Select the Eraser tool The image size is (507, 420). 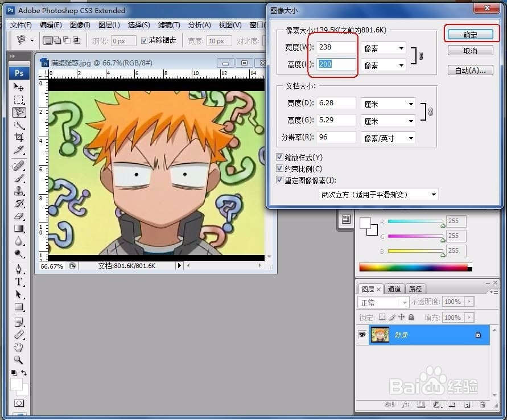[x=18, y=216]
